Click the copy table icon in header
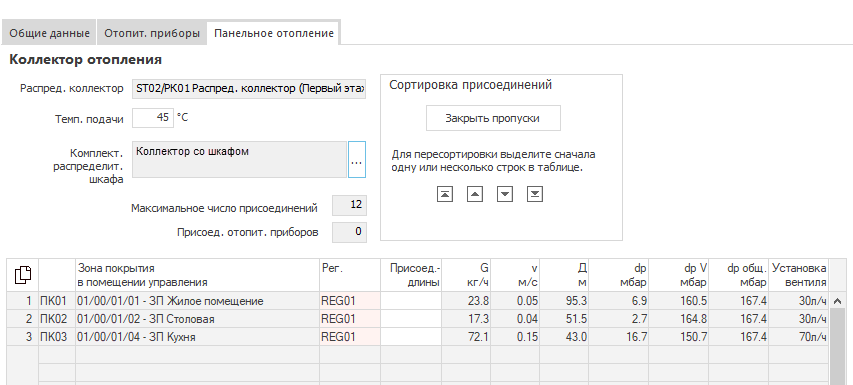The image size is (853, 385). [x=23, y=275]
